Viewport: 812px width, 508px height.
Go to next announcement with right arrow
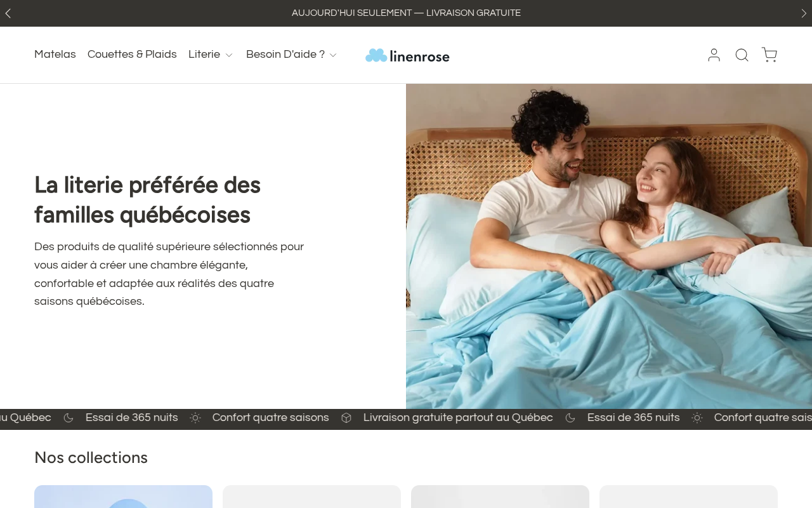804,13
